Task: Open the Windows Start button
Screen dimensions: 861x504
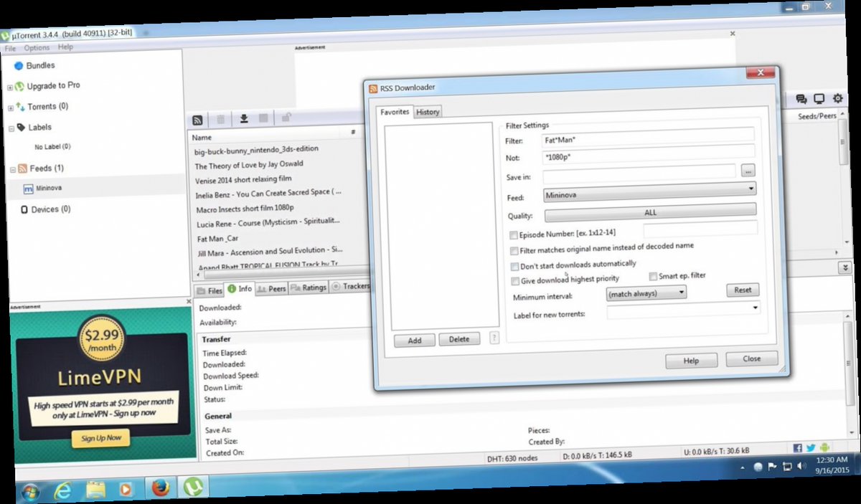Action: click(x=31, y=492)
